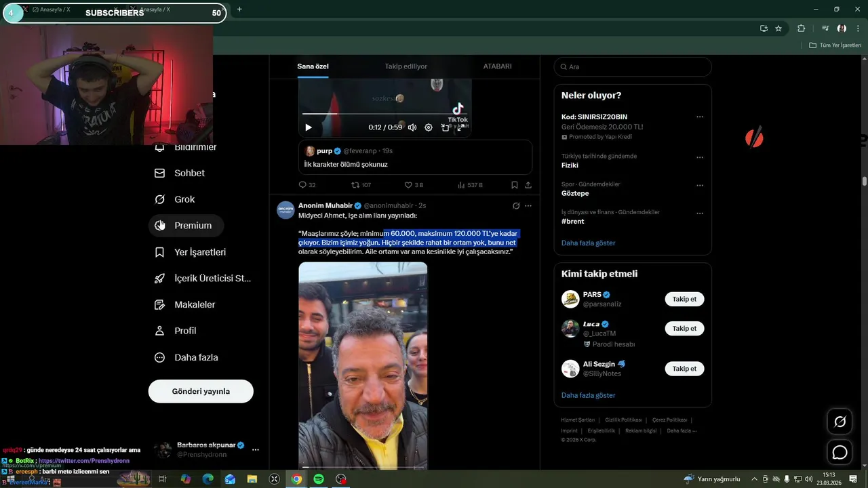Image resolution: width=868 pixels, height=488 pixels.
Task: Open Tüm Yer İşaretleri folder
Action: pyautogui.click(x=835, y=45)
